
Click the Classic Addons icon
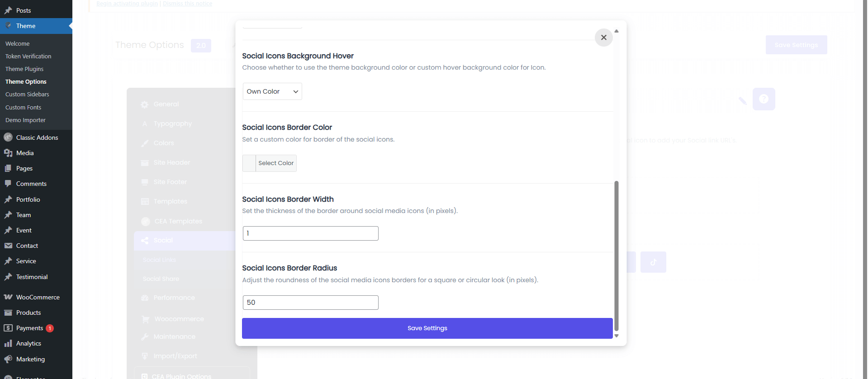click(8, 137)
